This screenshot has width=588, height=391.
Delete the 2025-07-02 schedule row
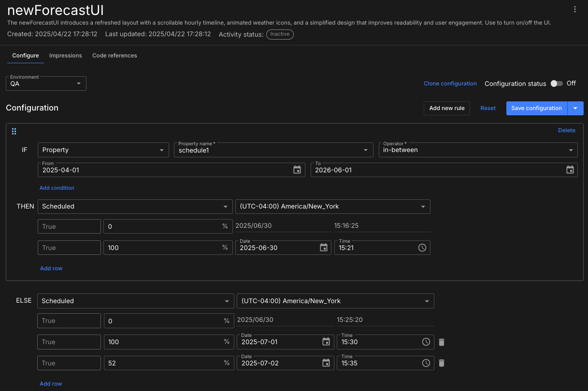pos(442,363)
